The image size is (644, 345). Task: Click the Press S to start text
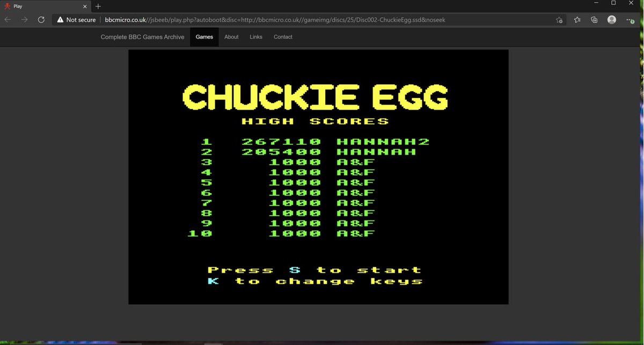tap(314, 270)
